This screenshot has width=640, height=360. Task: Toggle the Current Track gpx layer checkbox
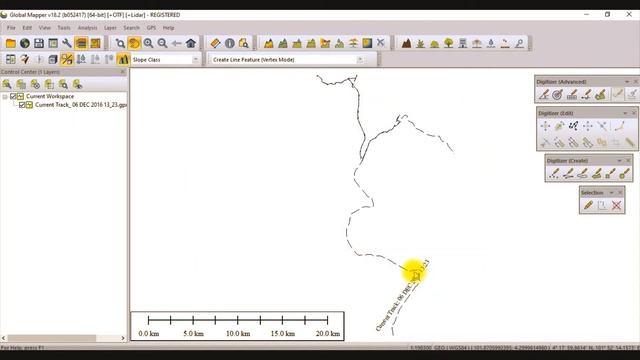(x=22, y=105)
